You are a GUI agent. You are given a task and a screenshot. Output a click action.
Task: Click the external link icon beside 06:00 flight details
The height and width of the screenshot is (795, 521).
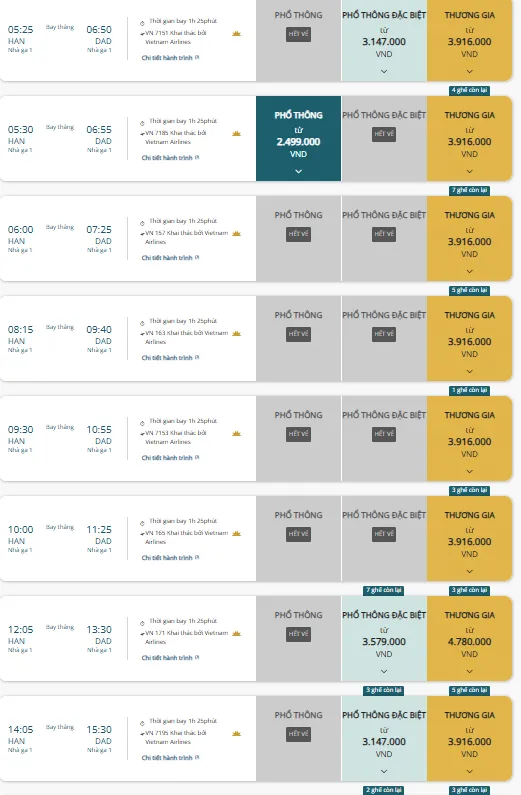click(x=197, y=258)
